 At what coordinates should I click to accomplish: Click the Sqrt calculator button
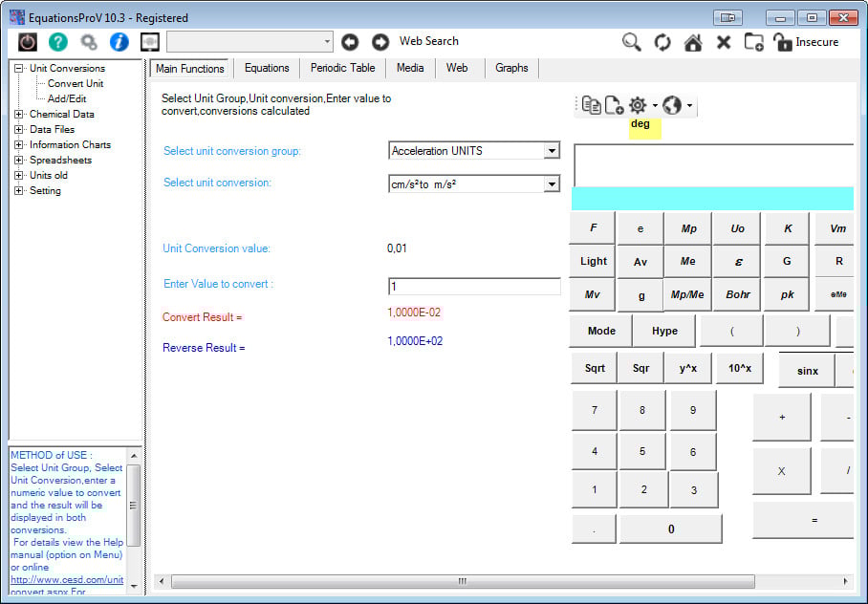595,368
